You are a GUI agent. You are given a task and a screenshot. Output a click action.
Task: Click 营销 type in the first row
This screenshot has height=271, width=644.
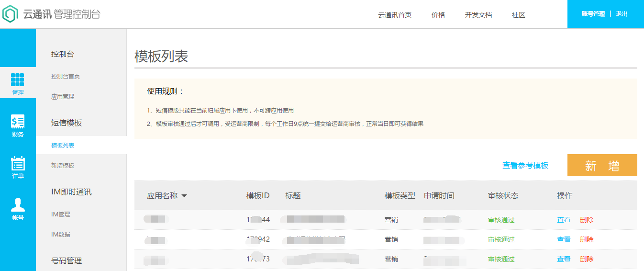click(391, 220)
